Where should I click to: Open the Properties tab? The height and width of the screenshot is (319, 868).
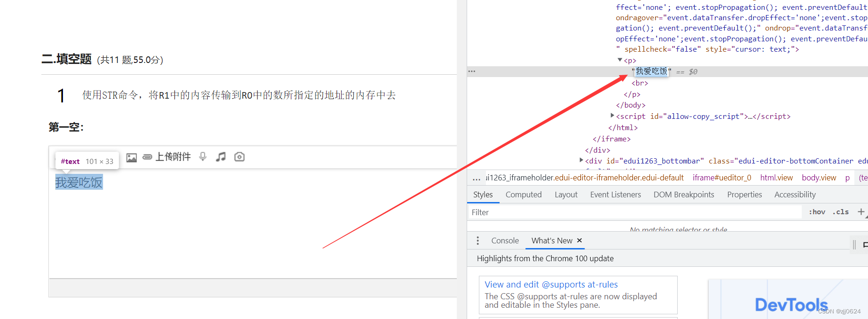click(744, 195)
